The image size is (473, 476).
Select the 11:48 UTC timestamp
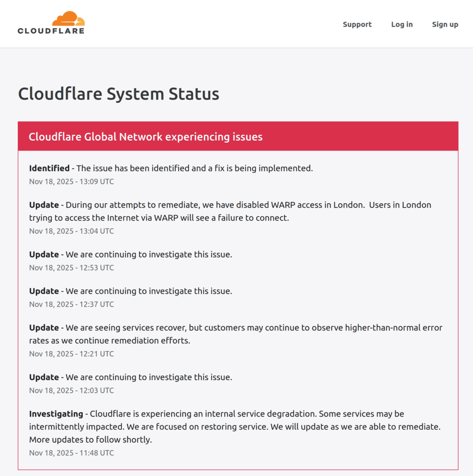pyautogui.click(x=71, y=453)
